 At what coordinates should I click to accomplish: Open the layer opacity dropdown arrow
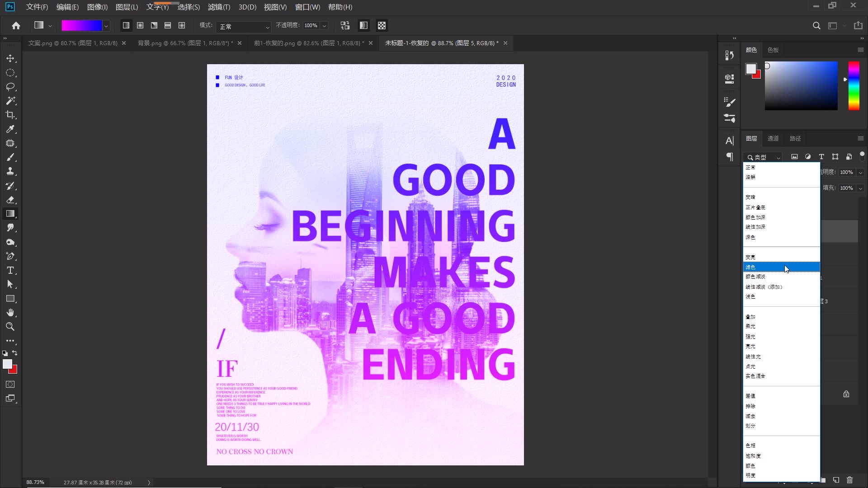click(860, 172)
